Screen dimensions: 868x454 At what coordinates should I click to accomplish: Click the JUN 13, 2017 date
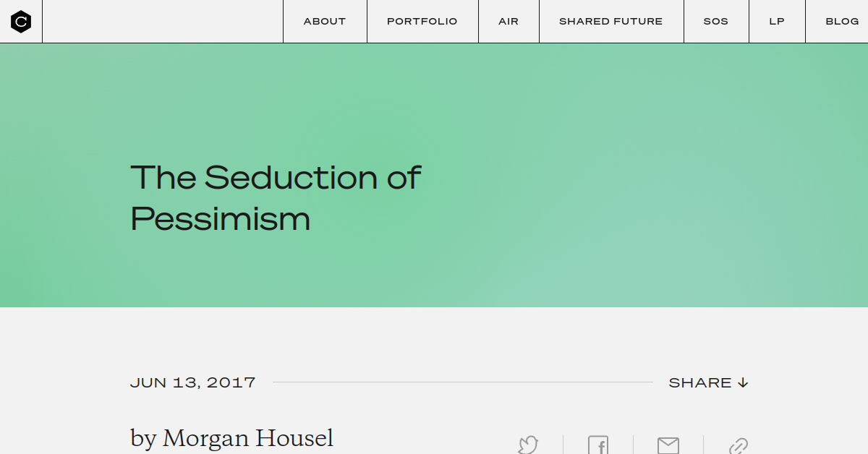[193, 382]
